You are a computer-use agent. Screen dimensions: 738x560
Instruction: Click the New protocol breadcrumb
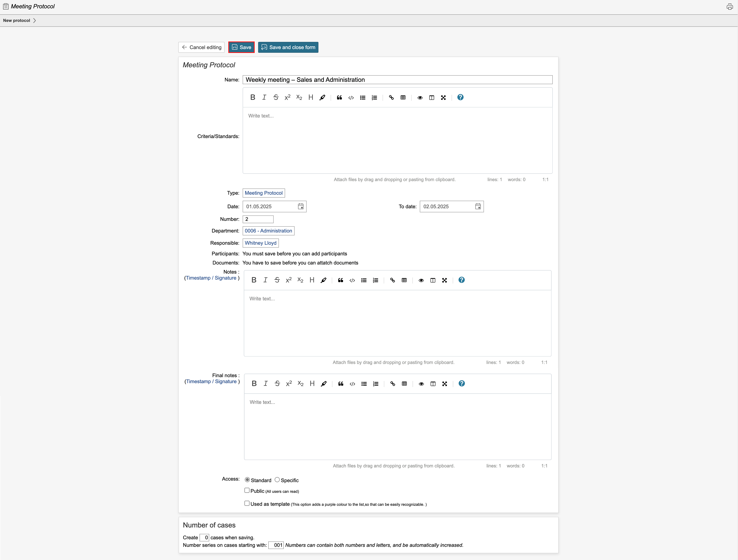tap(17, 20)
